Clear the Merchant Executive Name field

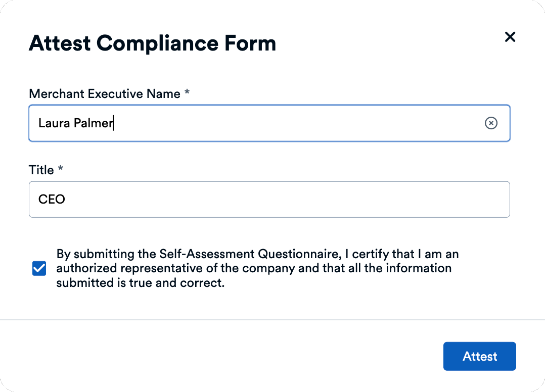(x=491, y=123)
